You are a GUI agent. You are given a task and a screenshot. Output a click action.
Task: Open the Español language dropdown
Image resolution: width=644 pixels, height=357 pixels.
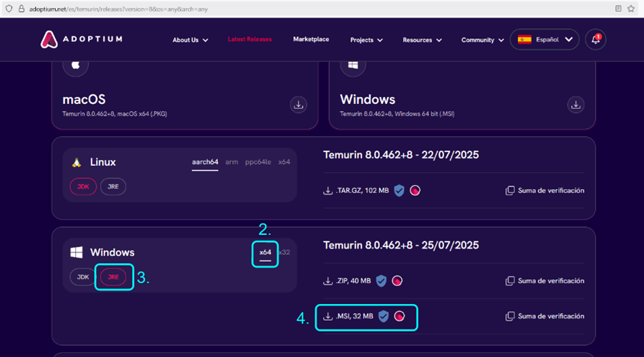pos(545,40)
